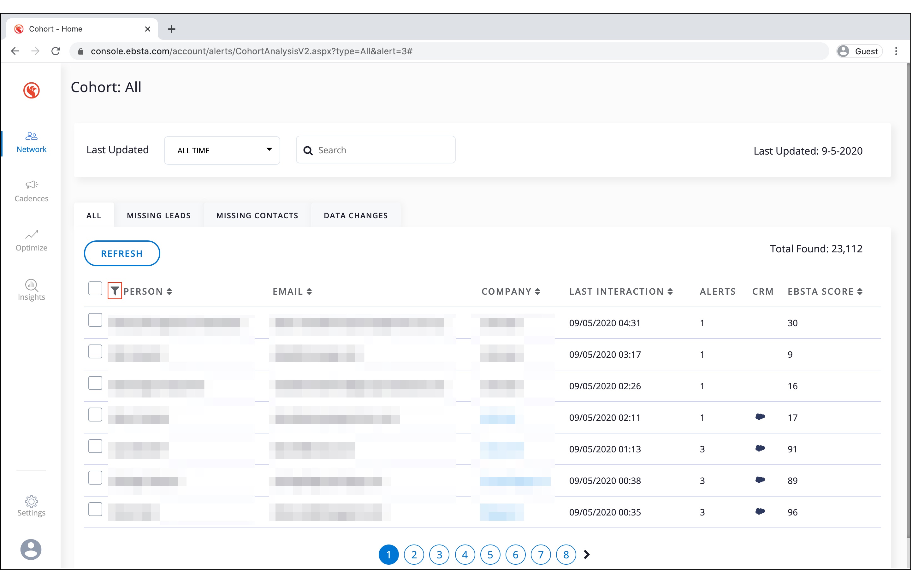The height and width of the screenshot is (583, 924).
Task: Open the Cadences megaphone icon
Action: [x=32, y=185]
